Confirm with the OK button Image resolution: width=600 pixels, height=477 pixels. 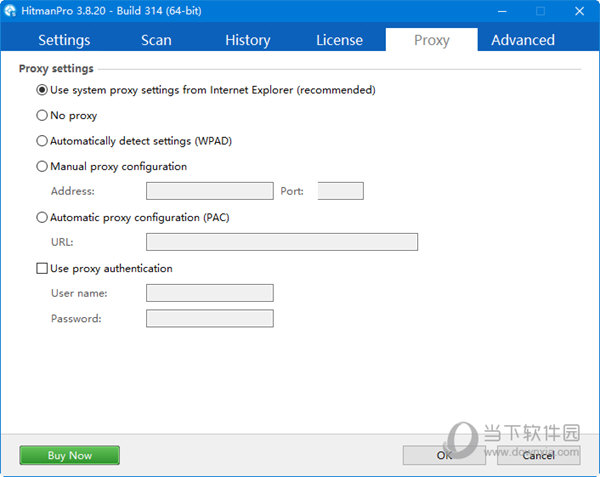pyautogui.click(x=444, y=455)
